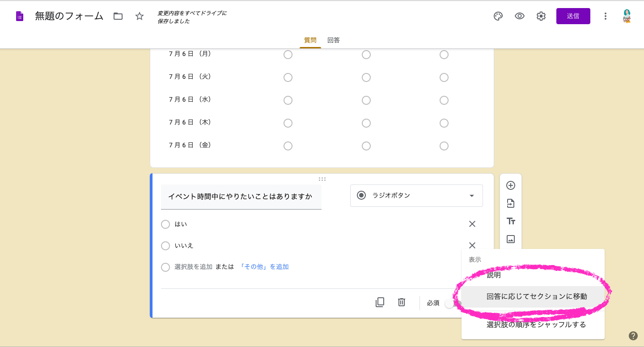Select second radio in 7月6日（月）row

(366, 55)
